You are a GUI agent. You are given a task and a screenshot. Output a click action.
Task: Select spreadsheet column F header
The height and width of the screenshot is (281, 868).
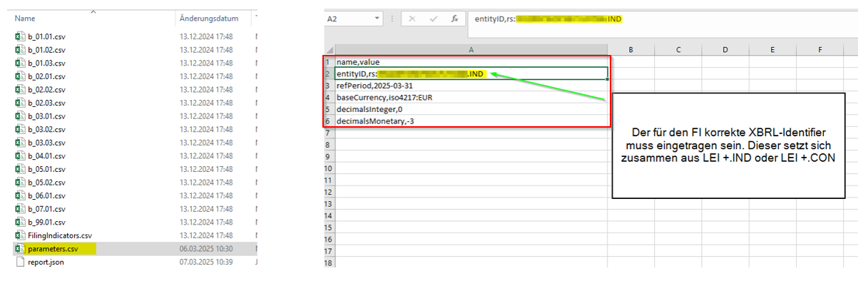(820, 49)
